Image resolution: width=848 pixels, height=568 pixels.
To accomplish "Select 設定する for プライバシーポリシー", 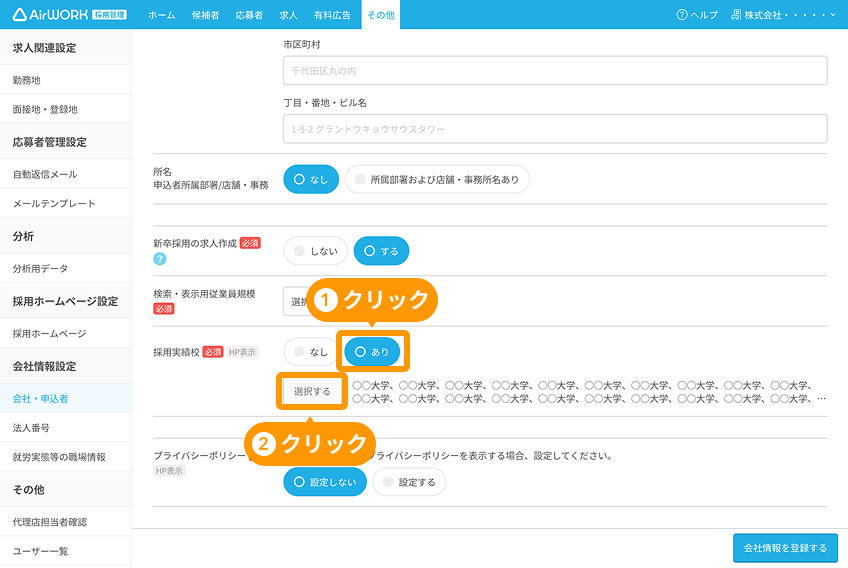I will [x=409, y=482].
